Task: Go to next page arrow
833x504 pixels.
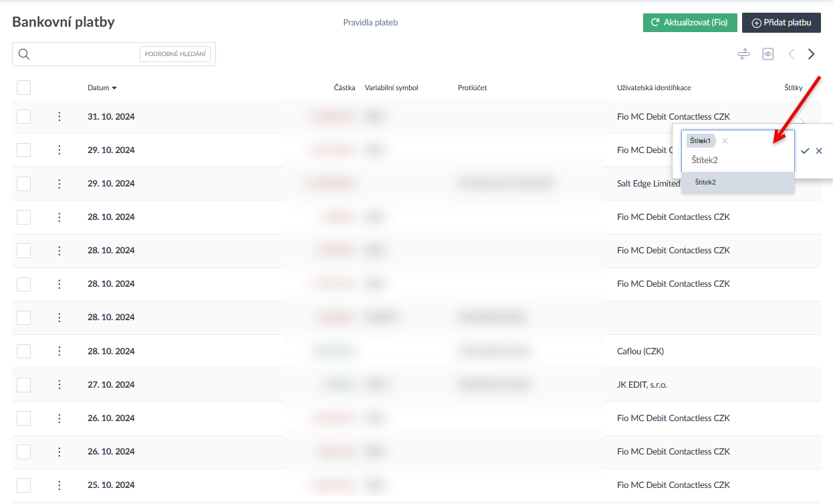Action: [x=811, y=54]
